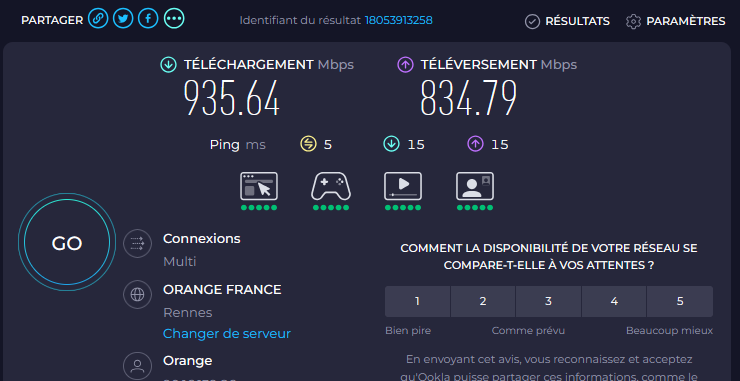
Task: Select the video conferencing experience icon
Action: (x=475, y=186)
